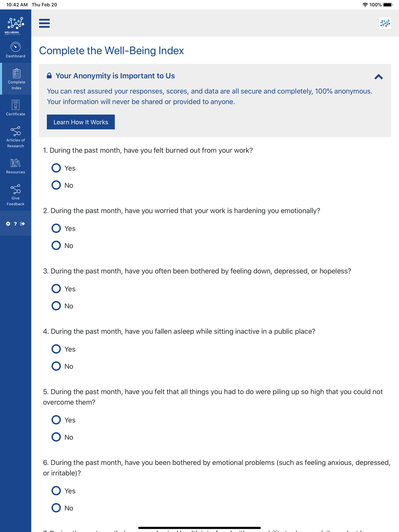Select No for fallen asleep in public question
399x532 pixels.
pyautogui.click(x=56, y=366)
